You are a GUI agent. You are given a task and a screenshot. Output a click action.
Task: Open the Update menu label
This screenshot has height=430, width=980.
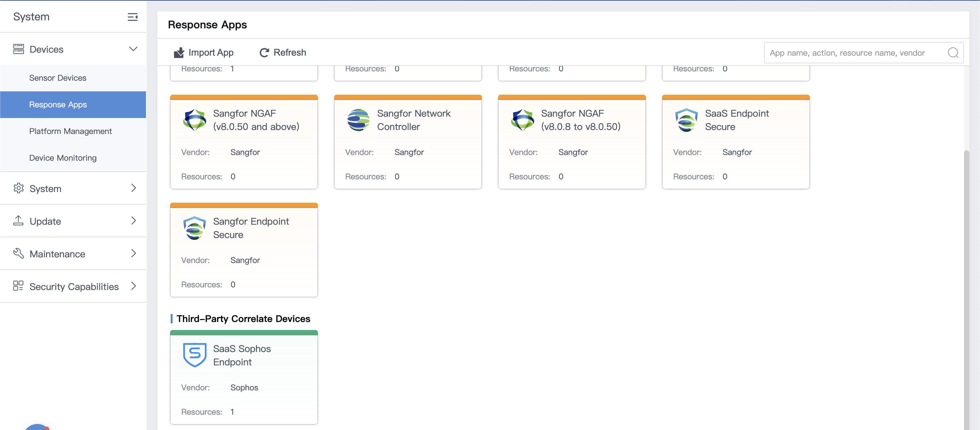pyautogui.click(x=45, y=221)
